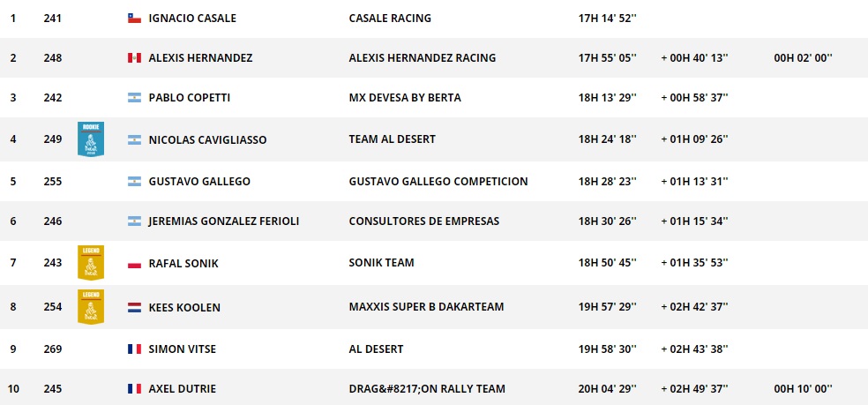Click the Rookie badge next to Nicolas Cavigliasso

pyautogui.click(x=90, y=139)
